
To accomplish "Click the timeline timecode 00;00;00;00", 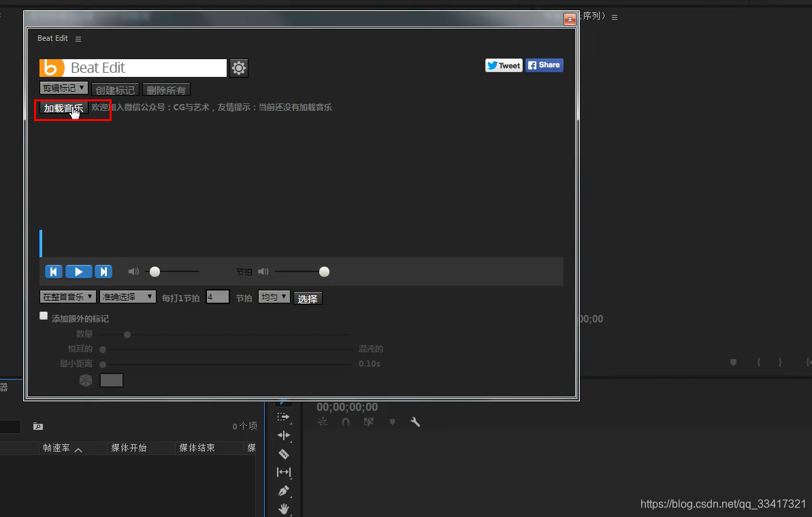I will 347,407.
